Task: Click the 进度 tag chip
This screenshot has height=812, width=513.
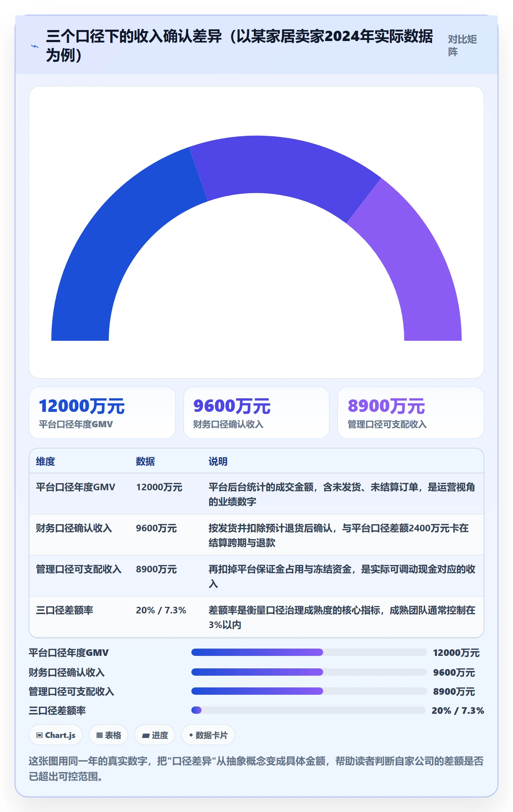Action: (155, 735)
